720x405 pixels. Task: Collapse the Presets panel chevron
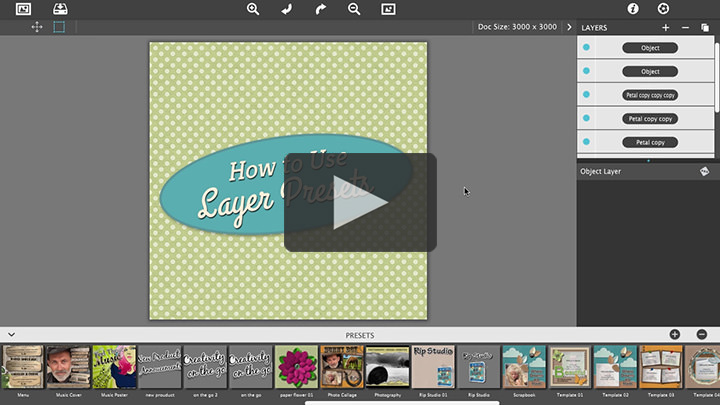point(11,334)
